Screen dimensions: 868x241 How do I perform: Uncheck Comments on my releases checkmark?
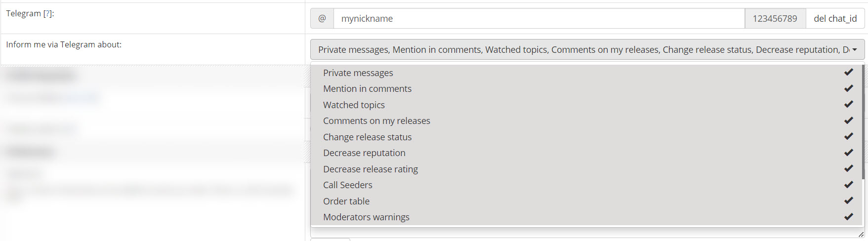[848, 120]
